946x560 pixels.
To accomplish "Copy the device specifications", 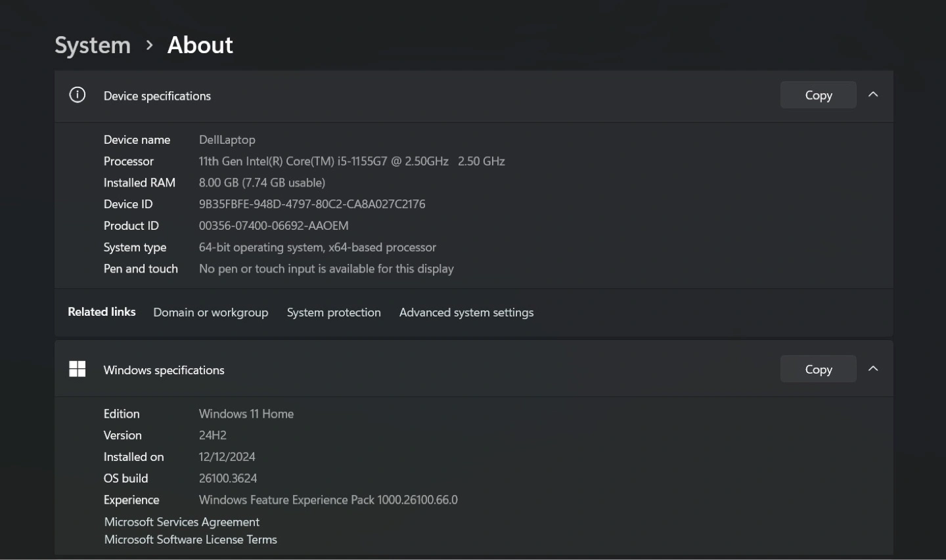I will (x=818, y=95).
